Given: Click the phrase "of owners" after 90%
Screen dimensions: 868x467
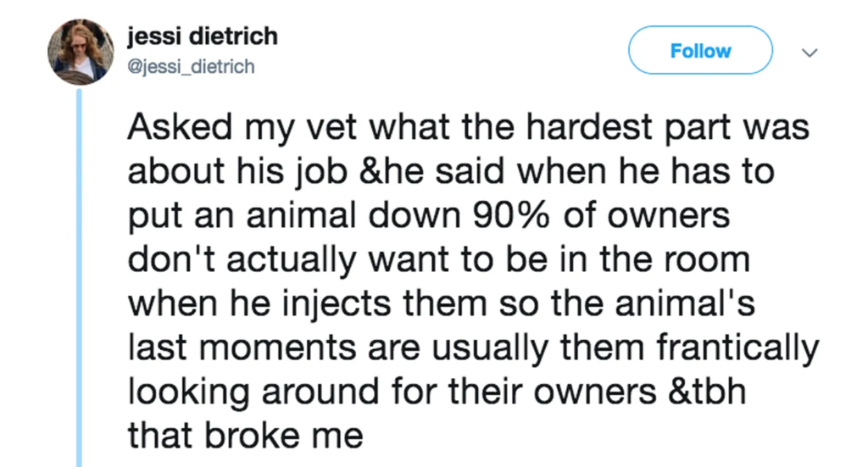Looking at the screenshot, I should tap(647, 215).
